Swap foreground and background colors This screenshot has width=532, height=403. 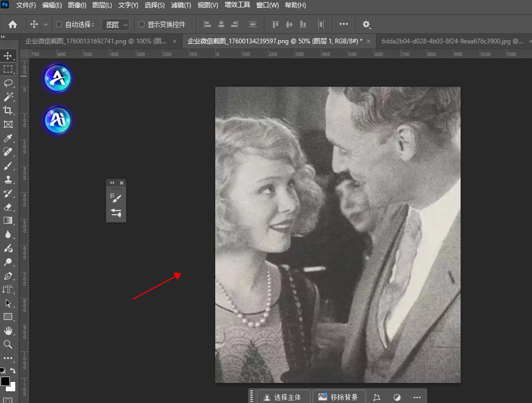13,371
